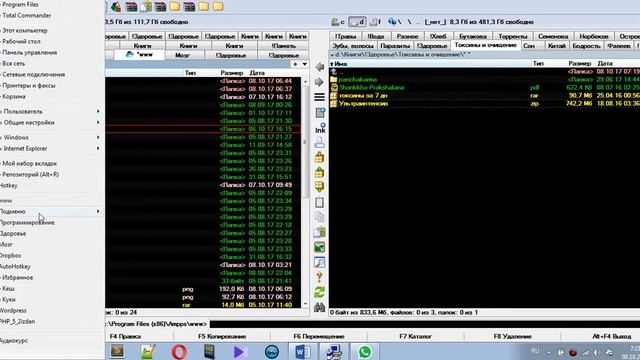Switch to the Мозг tab in left panel
Image resolution: width=640 pixels, height=360 pixels.
(182, 55)
